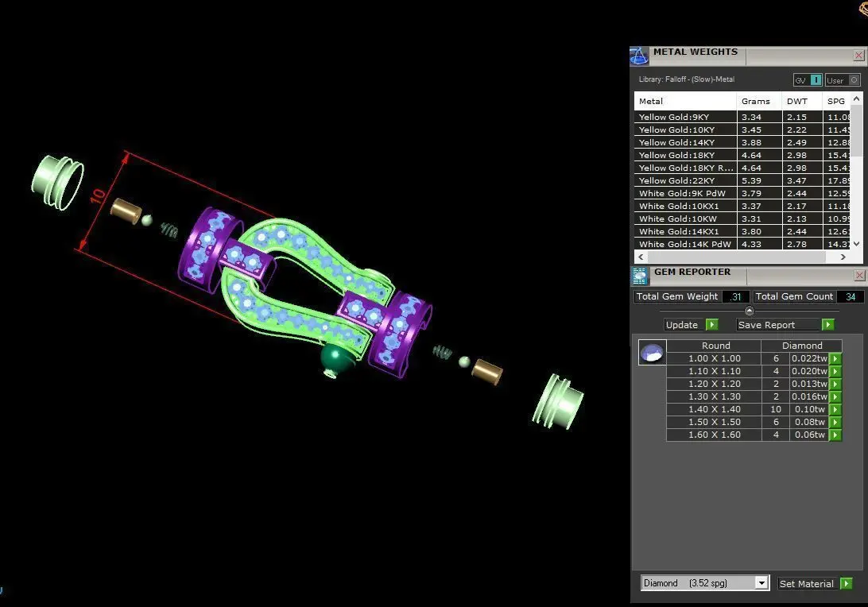Click green arrow for 1.10 X 1.10 row
The width and height of the screenshot is (868, 607).
tap(835, 371)
